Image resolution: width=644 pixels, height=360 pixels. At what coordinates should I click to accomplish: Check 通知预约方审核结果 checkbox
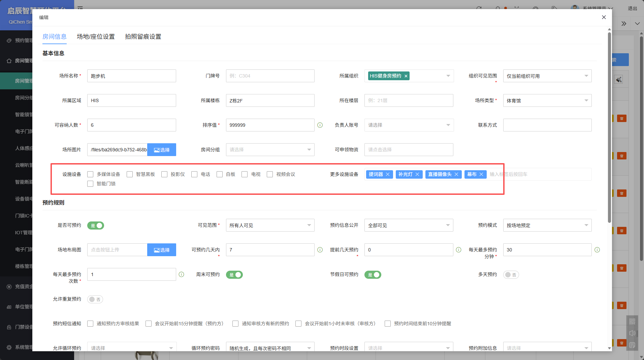(90, 324)
